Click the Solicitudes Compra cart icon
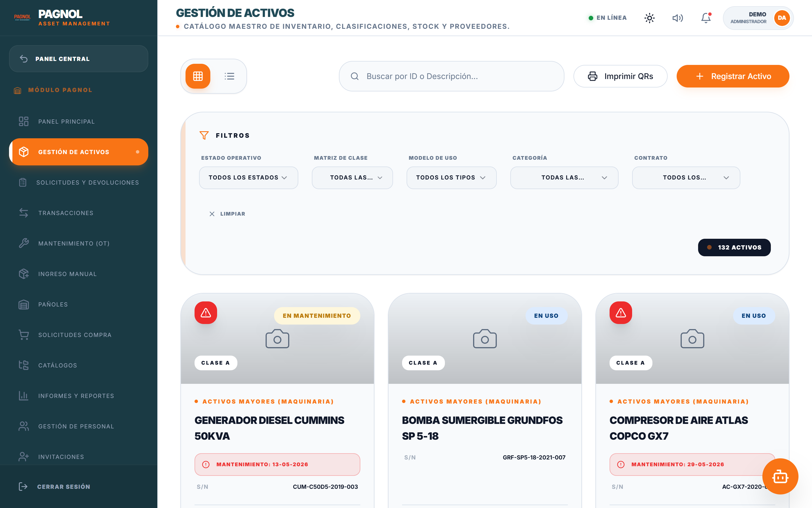 click(23, 335)
